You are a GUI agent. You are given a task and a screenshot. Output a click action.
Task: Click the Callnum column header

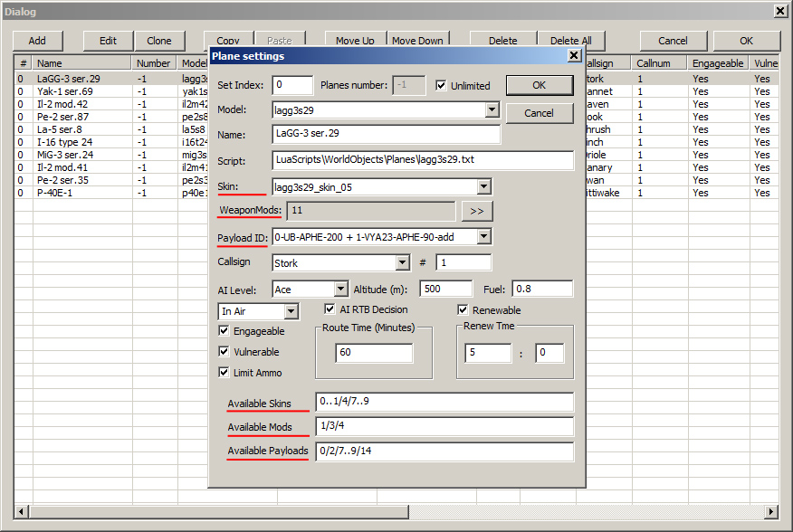click(x=658, y=63)
